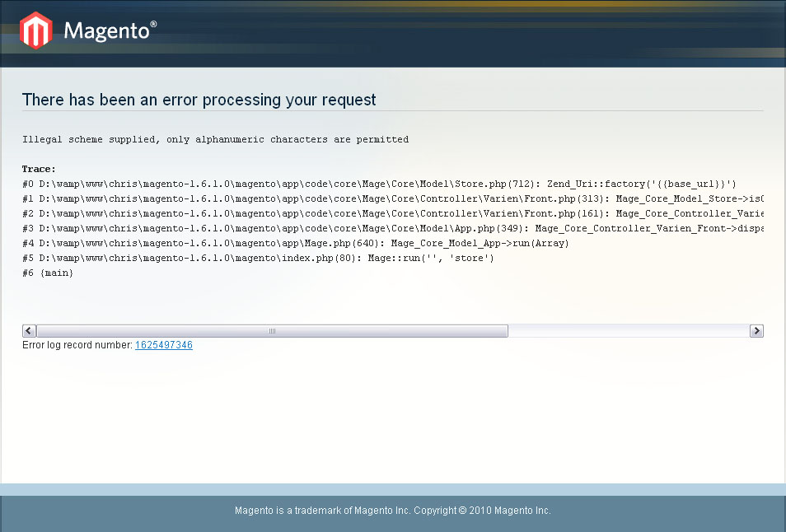Click the Magento wordmark text in header

coord(110,31)
